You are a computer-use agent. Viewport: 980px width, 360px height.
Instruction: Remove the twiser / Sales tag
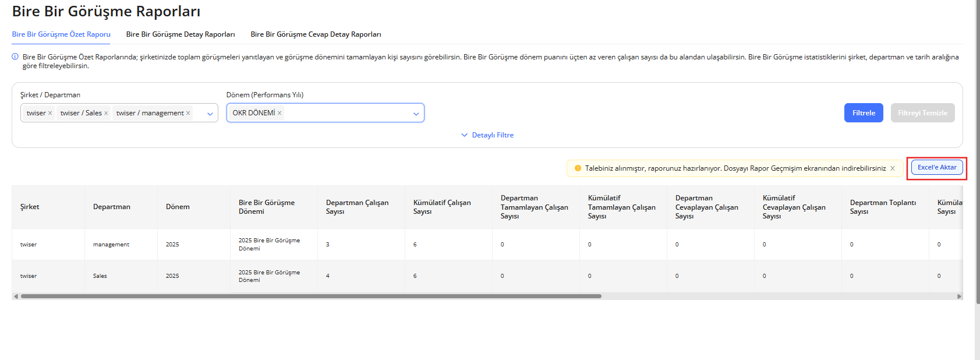(x=106, y=113)
